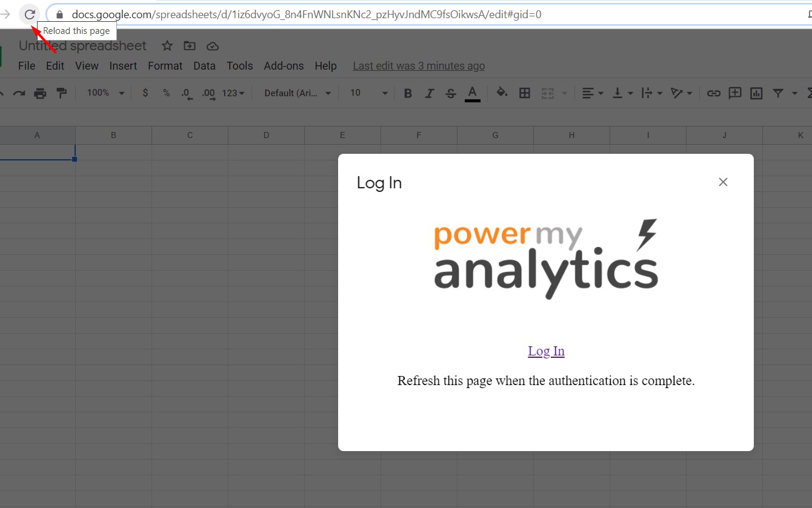Click the Print icon
Image resolution: width=812 pixels, height=508 pixels.
pos(40,93)
